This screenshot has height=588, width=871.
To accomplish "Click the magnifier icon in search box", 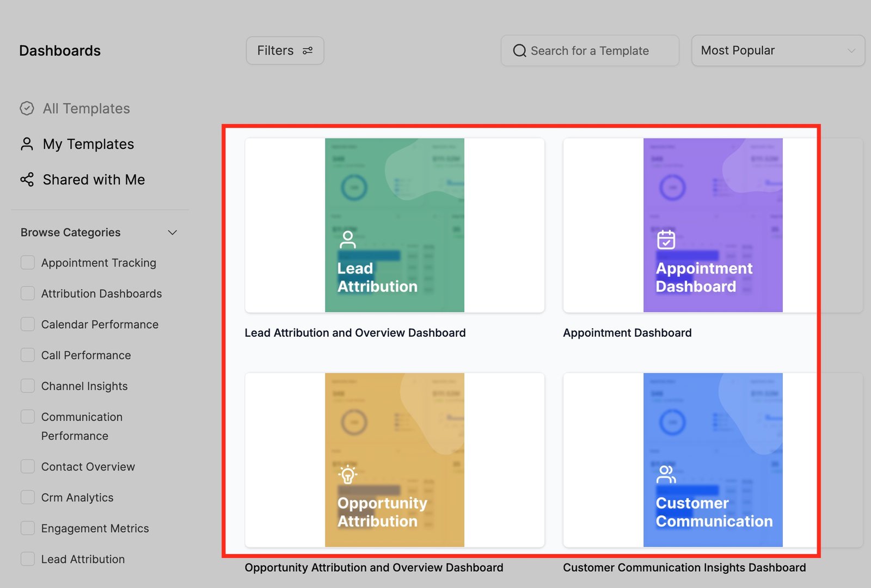I will (519, 51).
